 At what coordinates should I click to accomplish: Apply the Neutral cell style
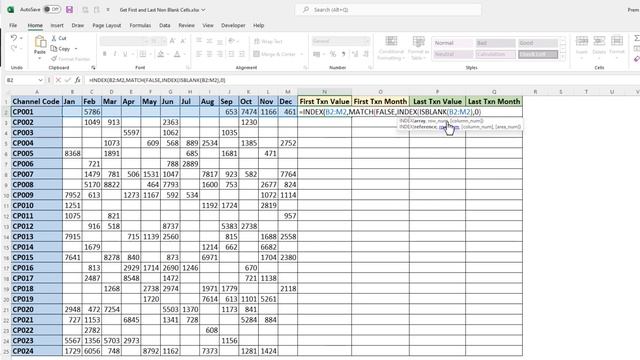pyautogui.click(x=453, y=54)
